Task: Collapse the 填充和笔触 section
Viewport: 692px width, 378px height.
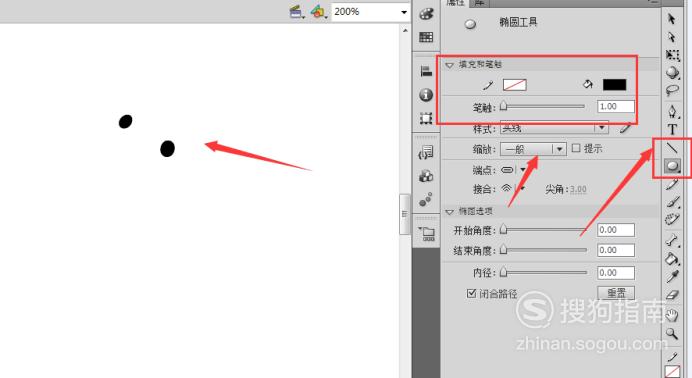Action: [449, 65]
